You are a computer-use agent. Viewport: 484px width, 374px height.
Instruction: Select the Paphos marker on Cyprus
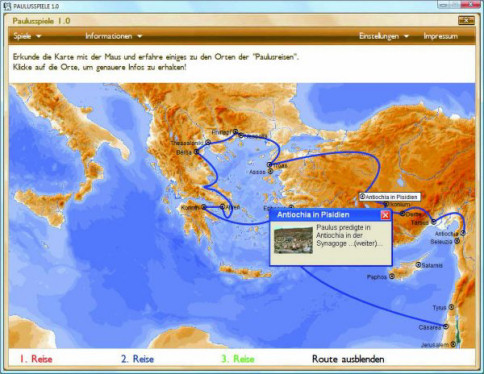pos(392,276)
